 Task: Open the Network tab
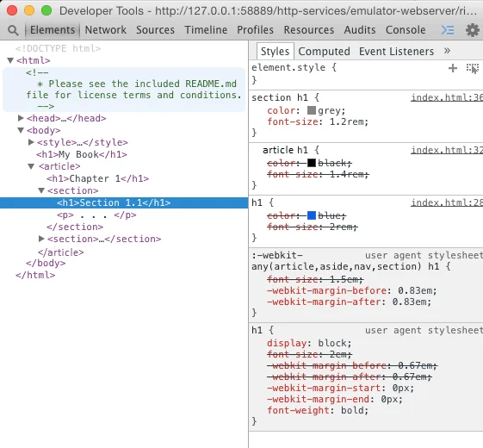pos(106,30)
